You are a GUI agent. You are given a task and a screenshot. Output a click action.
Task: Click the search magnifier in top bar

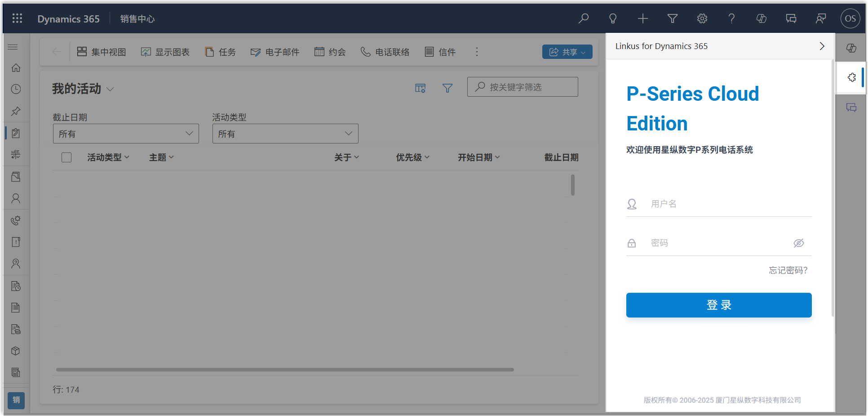(584, 18)
